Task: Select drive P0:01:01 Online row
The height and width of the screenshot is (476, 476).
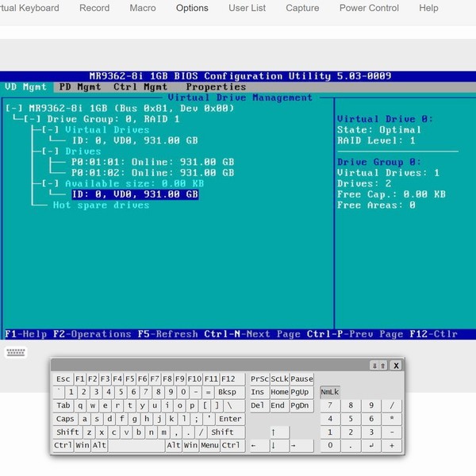Action: coord(152,162)
